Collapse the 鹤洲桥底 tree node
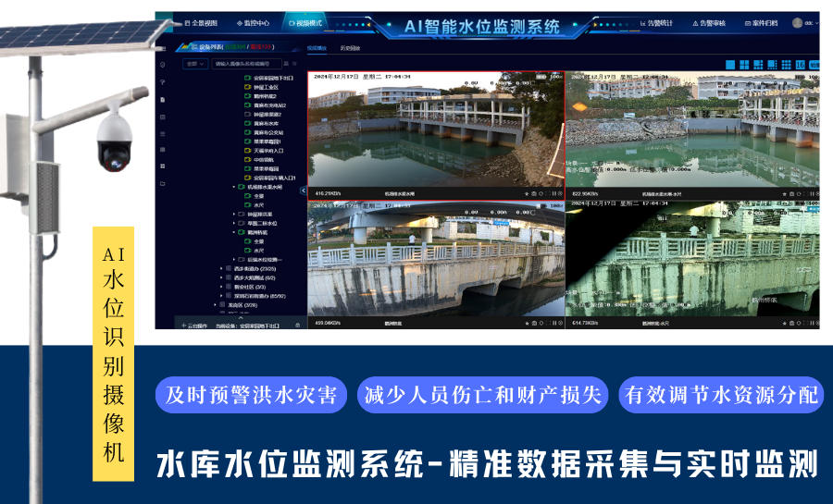 [234, 232]
